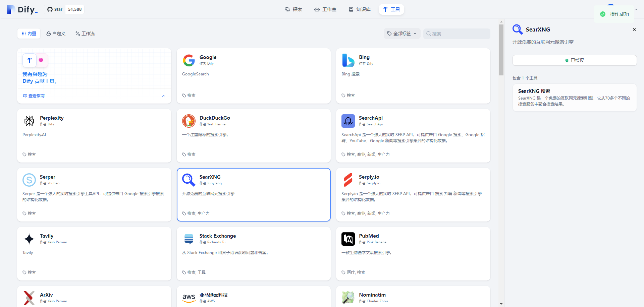Click the PubMed card title
The width and height of the screenshot is (644, 307).
point(369,236)
